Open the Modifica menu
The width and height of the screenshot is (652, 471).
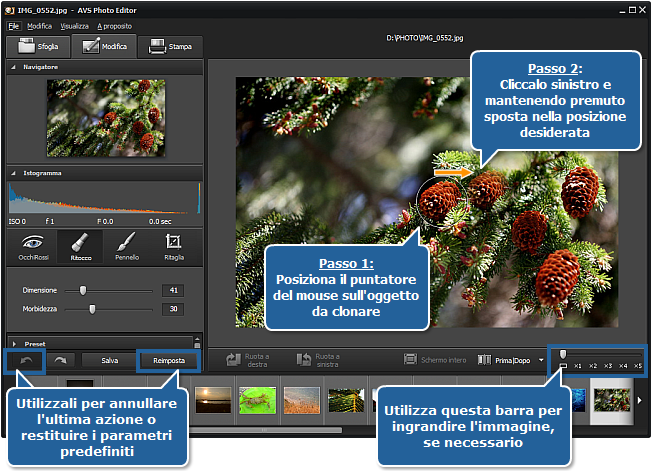tap(40, 25)
